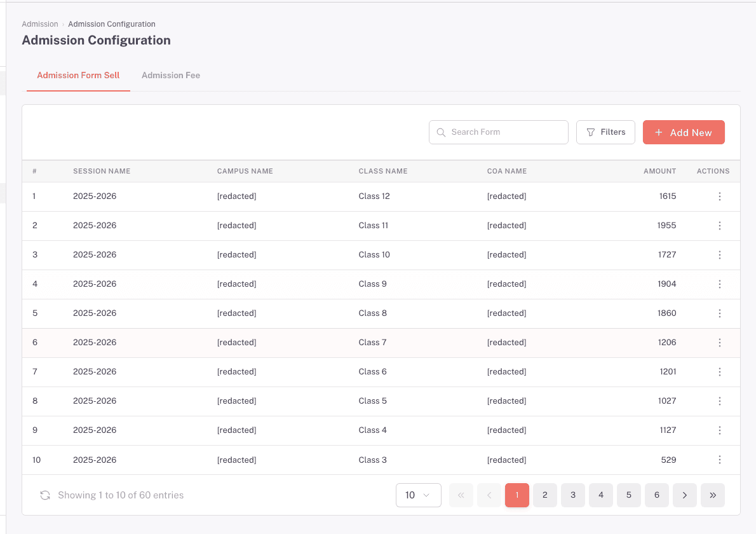Sort by the Amount column header
Screen dimensions: 756x534
(x=659, y=171)
